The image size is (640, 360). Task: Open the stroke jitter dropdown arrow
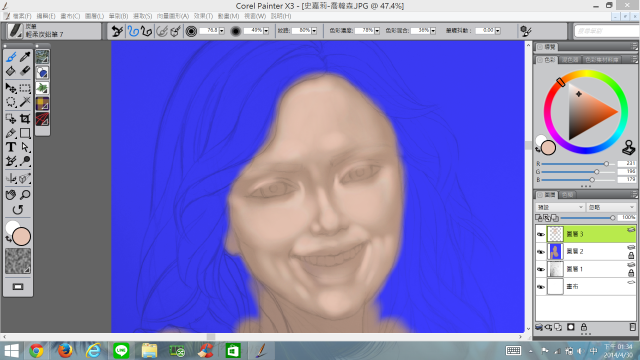click(498, 31)
